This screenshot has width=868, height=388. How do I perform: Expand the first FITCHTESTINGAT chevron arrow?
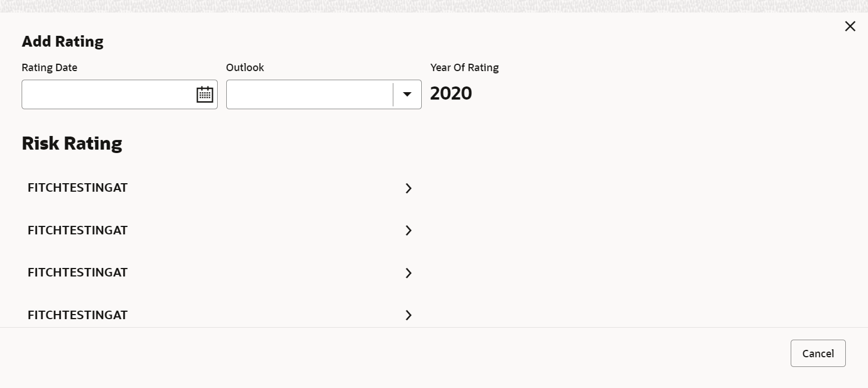point(408,188)
